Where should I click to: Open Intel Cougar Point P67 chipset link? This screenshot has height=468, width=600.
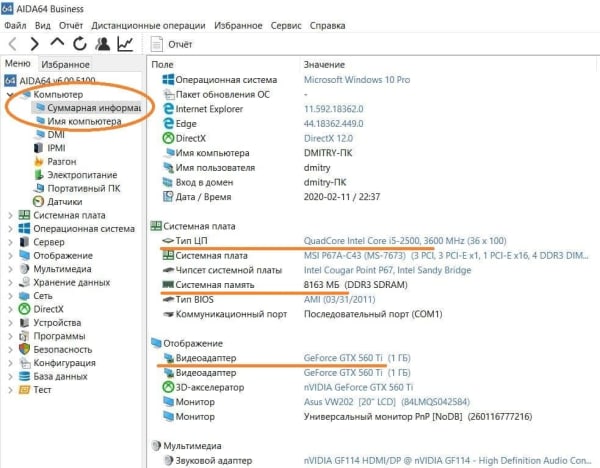387,270
